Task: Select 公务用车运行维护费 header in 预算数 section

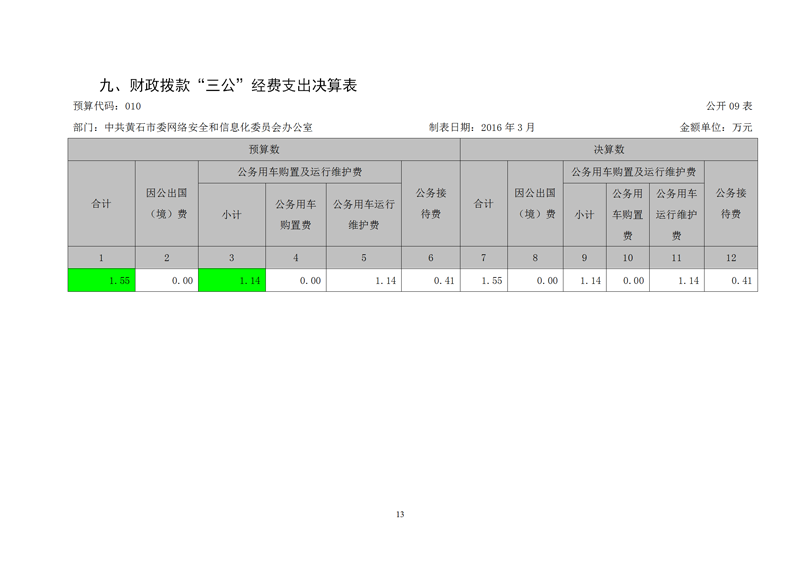Action: click(364, 215)
